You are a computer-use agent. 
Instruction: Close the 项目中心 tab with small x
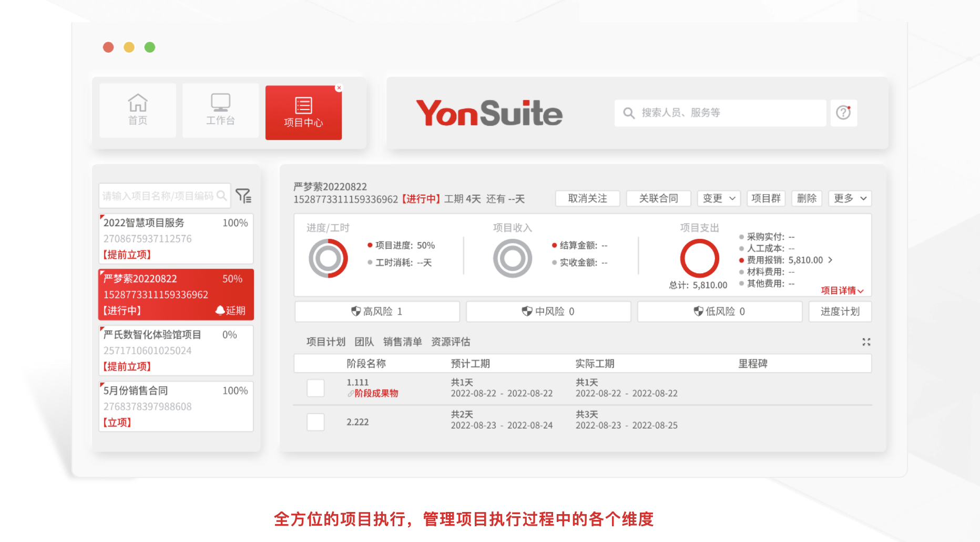339,88
